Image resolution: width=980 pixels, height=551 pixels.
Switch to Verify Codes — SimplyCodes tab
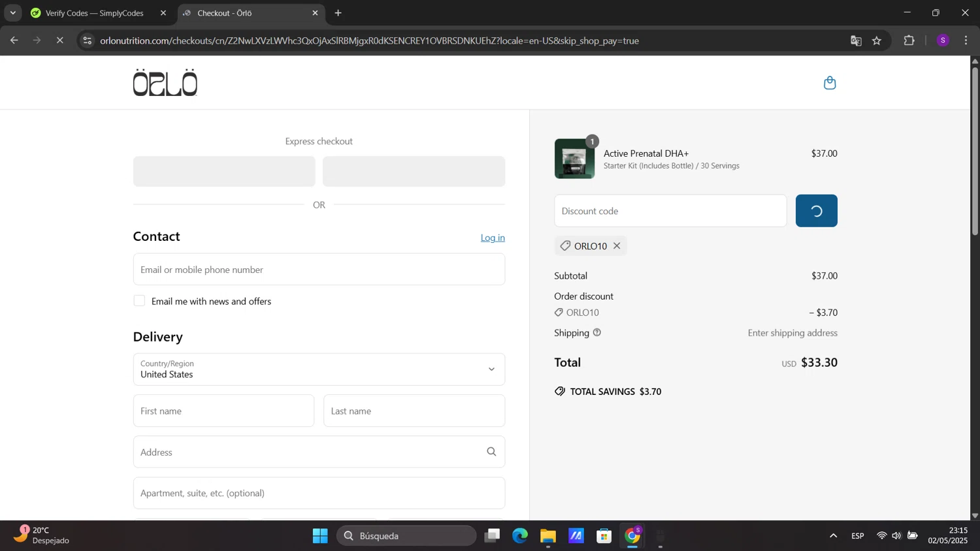pyautogui.click(x=95, y=13)
